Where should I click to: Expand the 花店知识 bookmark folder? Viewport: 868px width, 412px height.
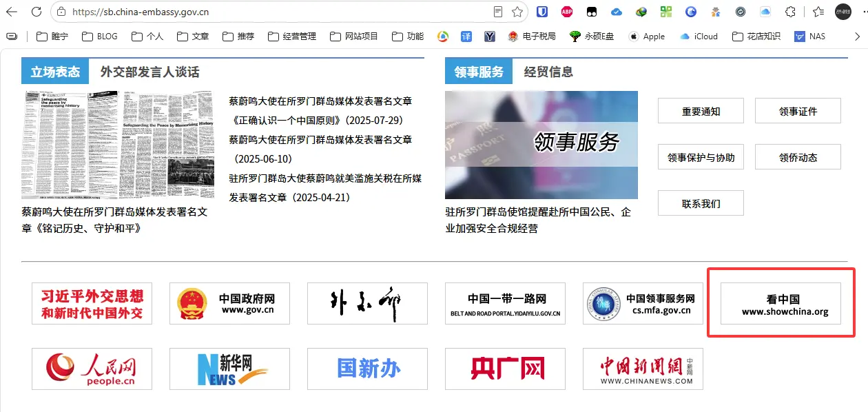coord(756,36)
